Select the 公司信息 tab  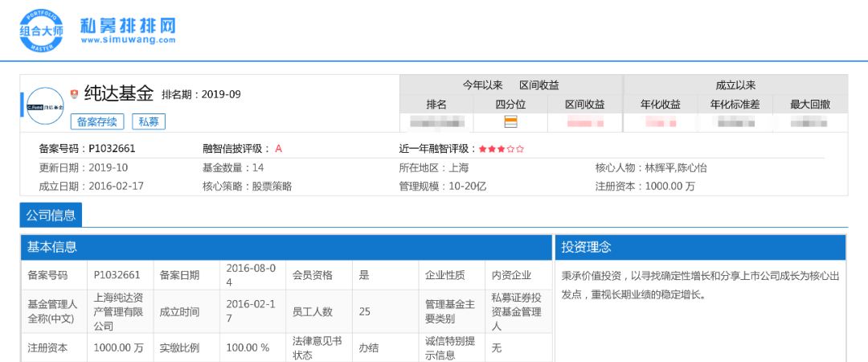pos(51,215)
